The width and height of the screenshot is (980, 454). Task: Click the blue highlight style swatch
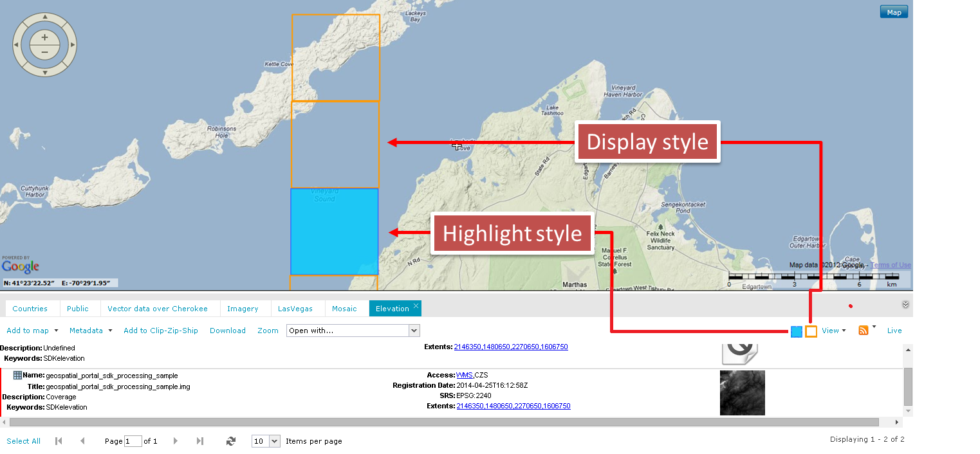pos(797,332)
